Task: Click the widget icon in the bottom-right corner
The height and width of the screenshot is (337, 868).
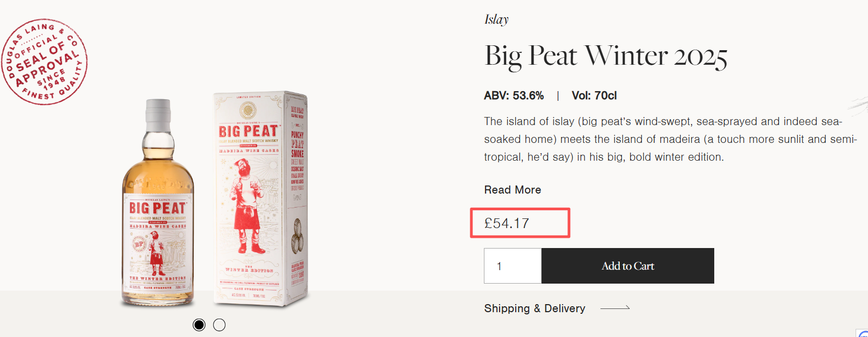Action: click(x=863, y=333)
